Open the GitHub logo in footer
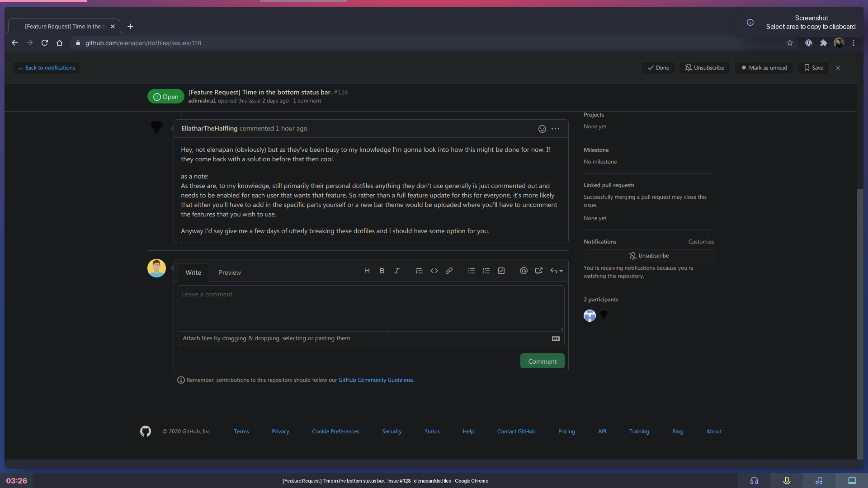The image size is (868, 488). pos(146,432)
